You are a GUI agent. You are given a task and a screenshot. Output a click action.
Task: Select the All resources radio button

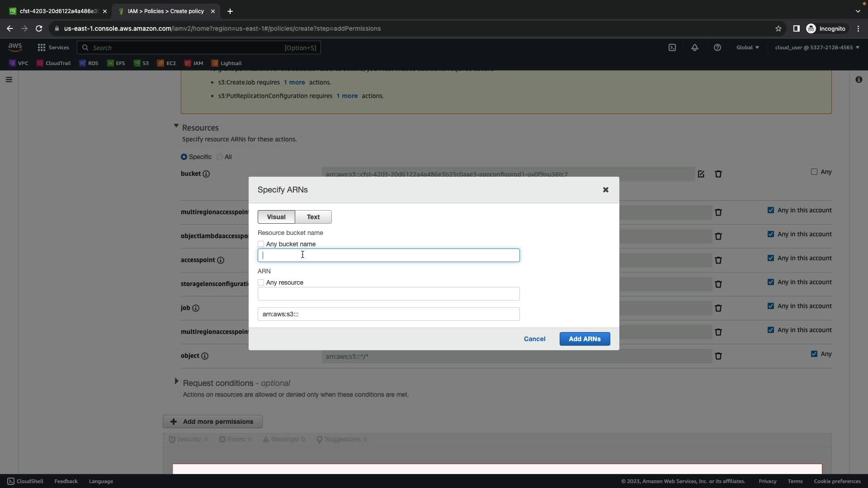coord(220,157)
